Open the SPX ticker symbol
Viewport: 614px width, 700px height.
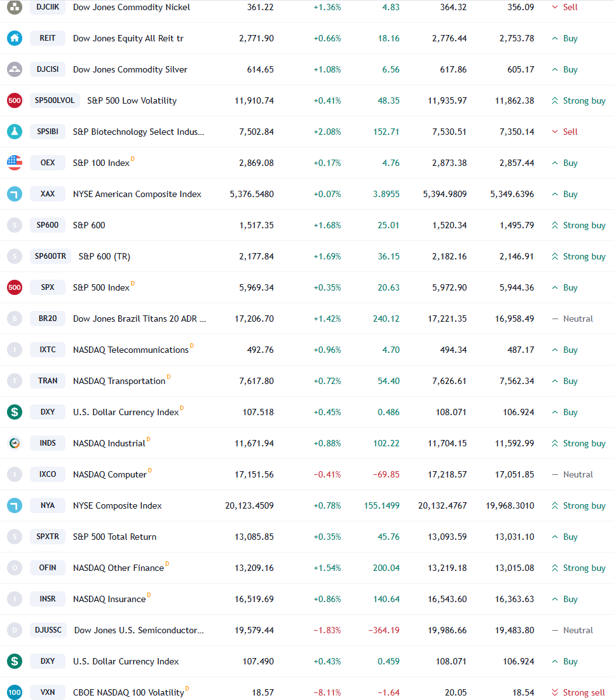pyautogui.click(x=48, y=287)
